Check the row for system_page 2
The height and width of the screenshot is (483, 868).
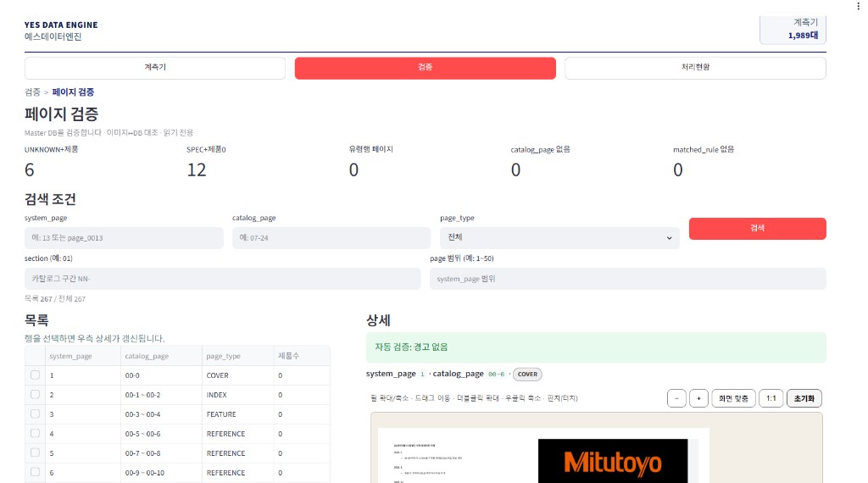(x=35, y=395)
